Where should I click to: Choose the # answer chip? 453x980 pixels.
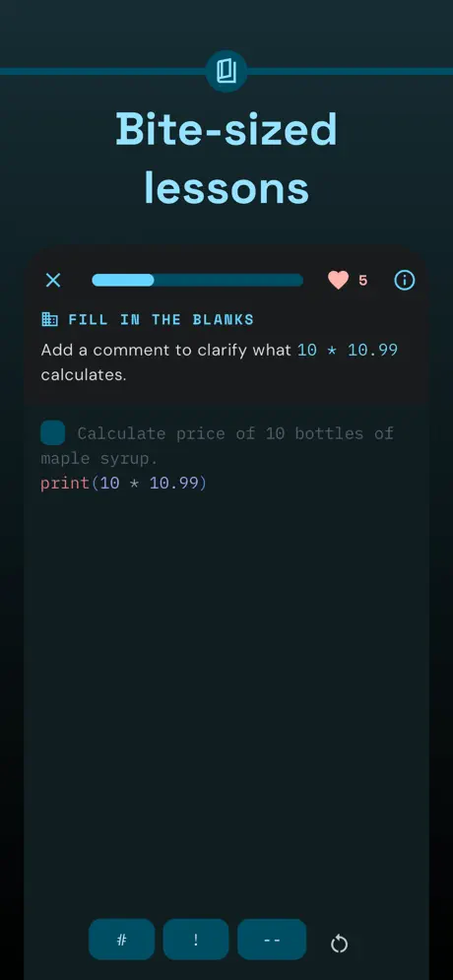click(122, 939)
